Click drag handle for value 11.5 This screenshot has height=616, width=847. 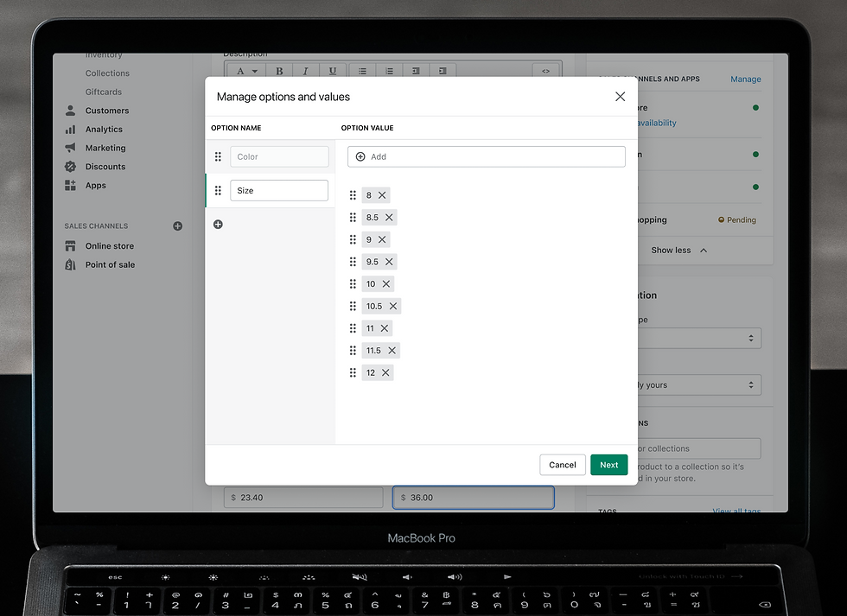[353, 351]
